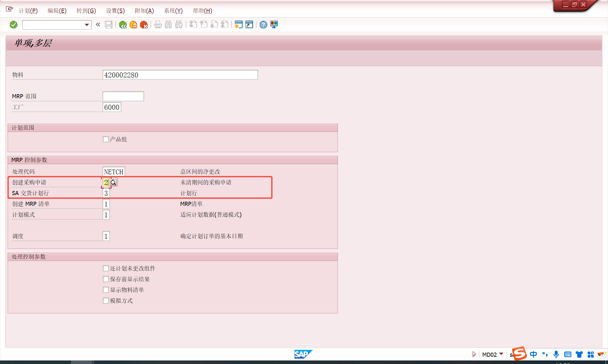This screenshot has width=608, height=364.
Task: Click the Exit (yellow arrow) button
Action: pos(133,25)
